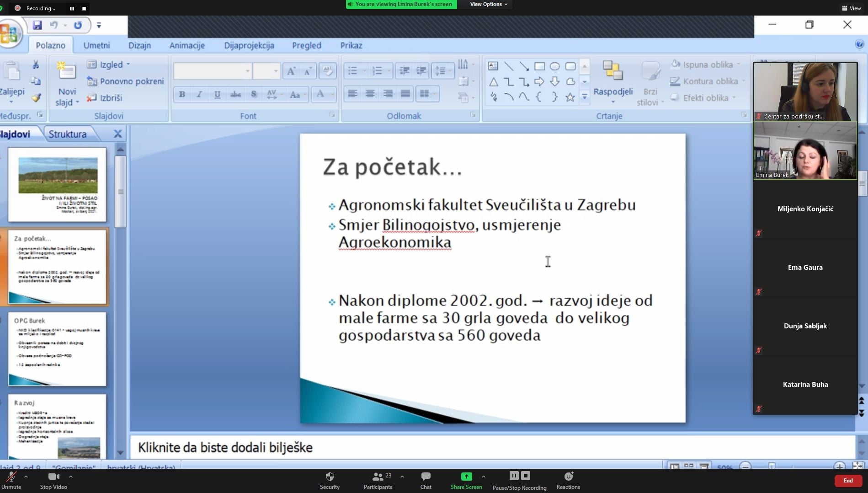Decrease font size with the small A icon

(308, 71)
